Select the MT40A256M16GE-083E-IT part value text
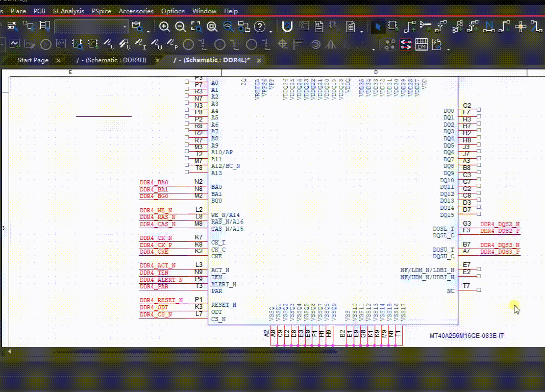The image size is (545, 392). pyautogui.click(x=466, y=336)
